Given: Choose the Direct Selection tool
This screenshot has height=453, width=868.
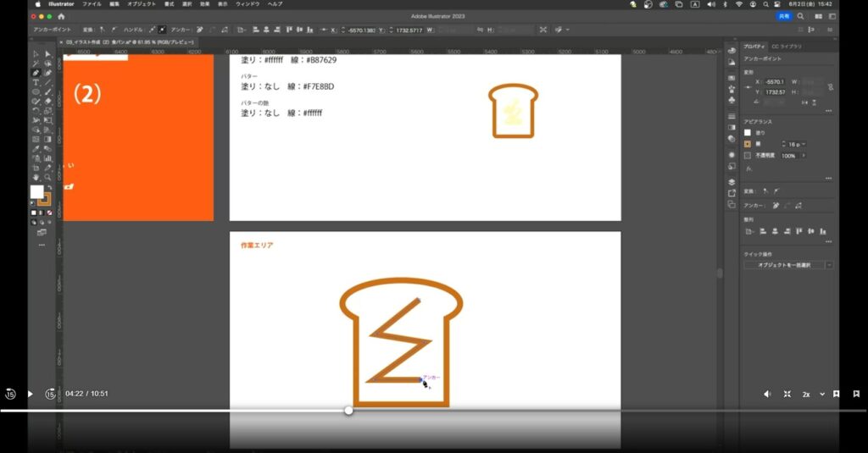Looking at the screenshot, I should (47, 53).
